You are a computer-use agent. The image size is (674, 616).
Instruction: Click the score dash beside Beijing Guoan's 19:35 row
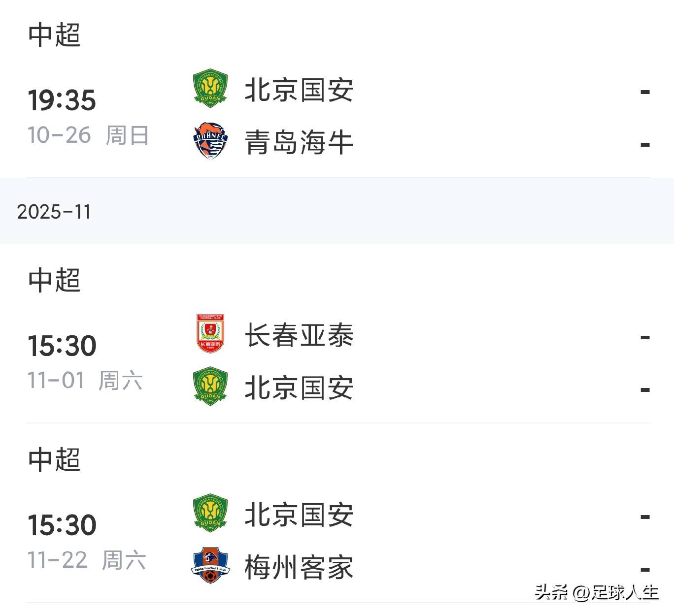point(644,91)
